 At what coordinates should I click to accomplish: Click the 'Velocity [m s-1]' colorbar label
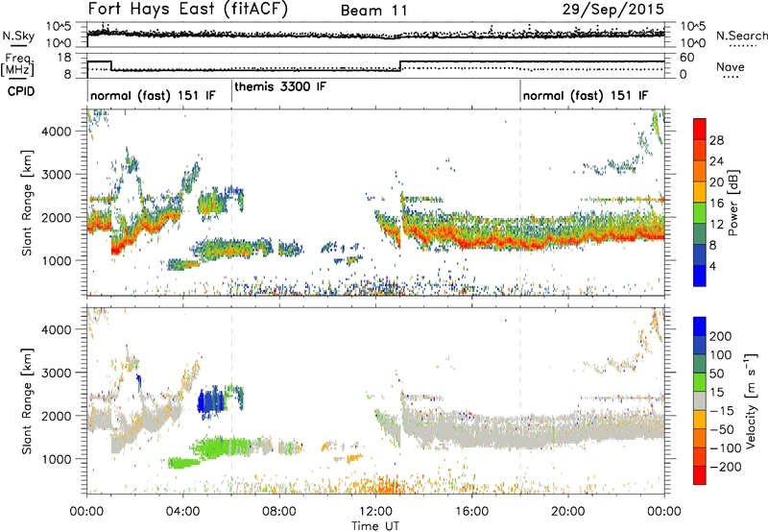(x=750, y=400)
